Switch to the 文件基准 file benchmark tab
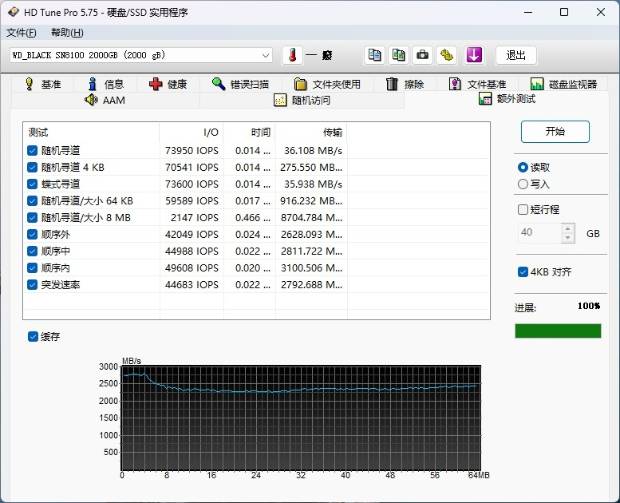Viewport: 620px width, 503px height. tap(478, 84)
